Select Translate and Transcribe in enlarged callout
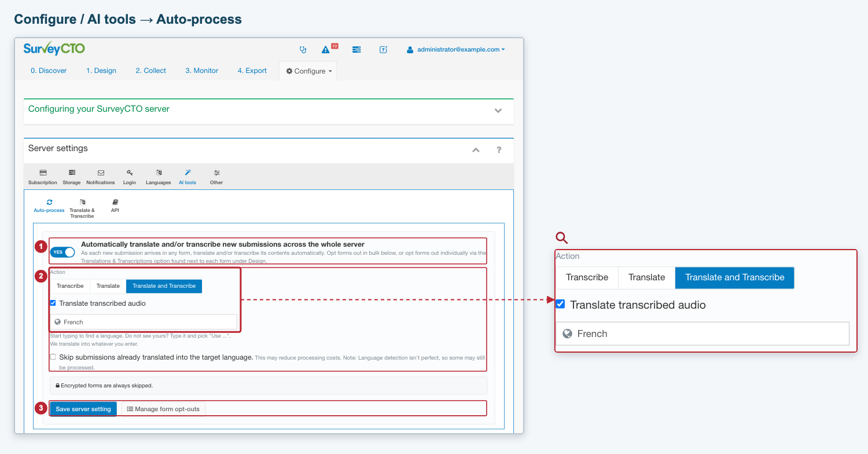 tap(735, 277)
